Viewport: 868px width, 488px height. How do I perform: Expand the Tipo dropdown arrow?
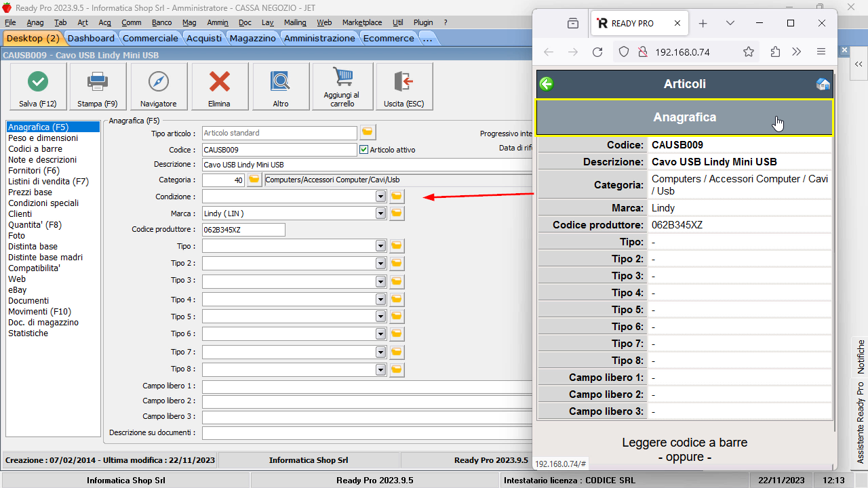(x=381, y=246)
